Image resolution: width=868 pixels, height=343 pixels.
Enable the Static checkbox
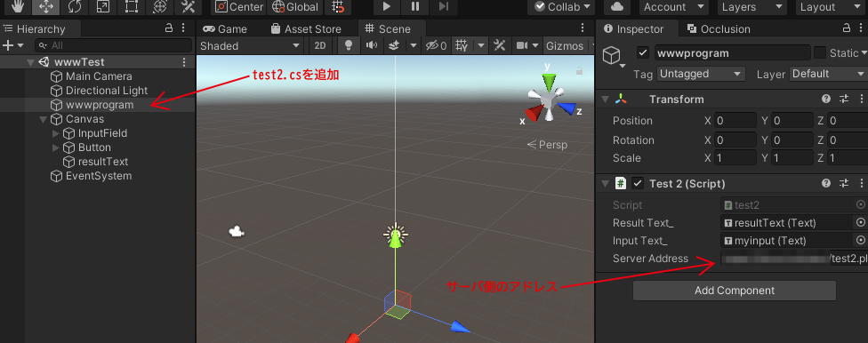(820, 53)
